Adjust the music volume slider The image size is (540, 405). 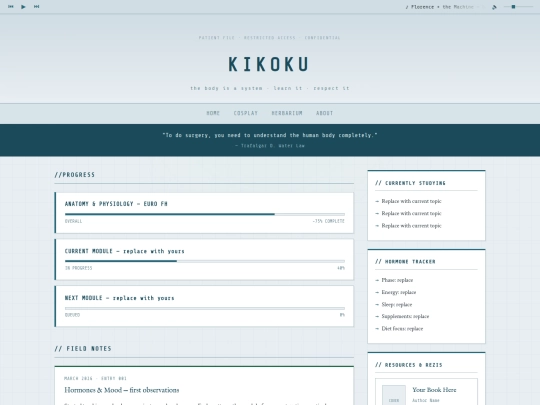[518, 7]
